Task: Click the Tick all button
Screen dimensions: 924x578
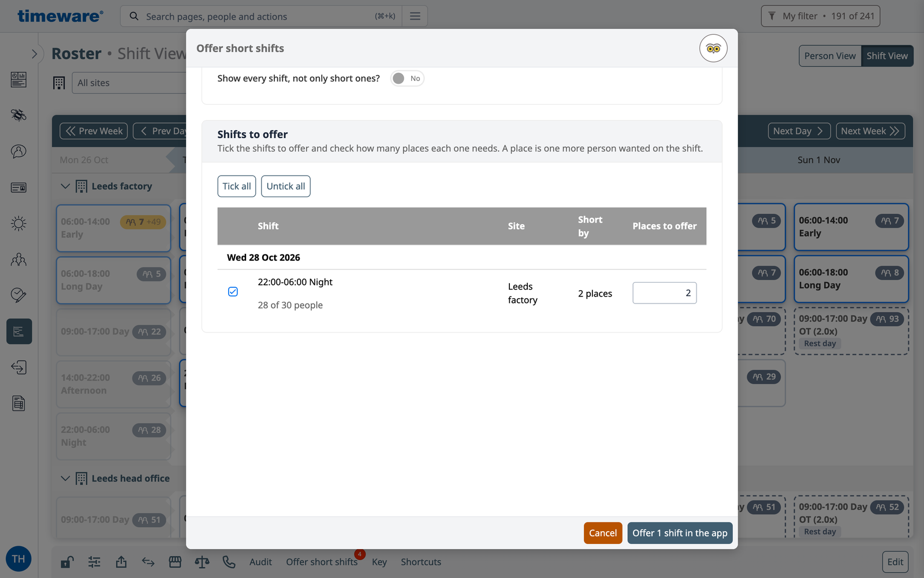Action: (237, 186)
